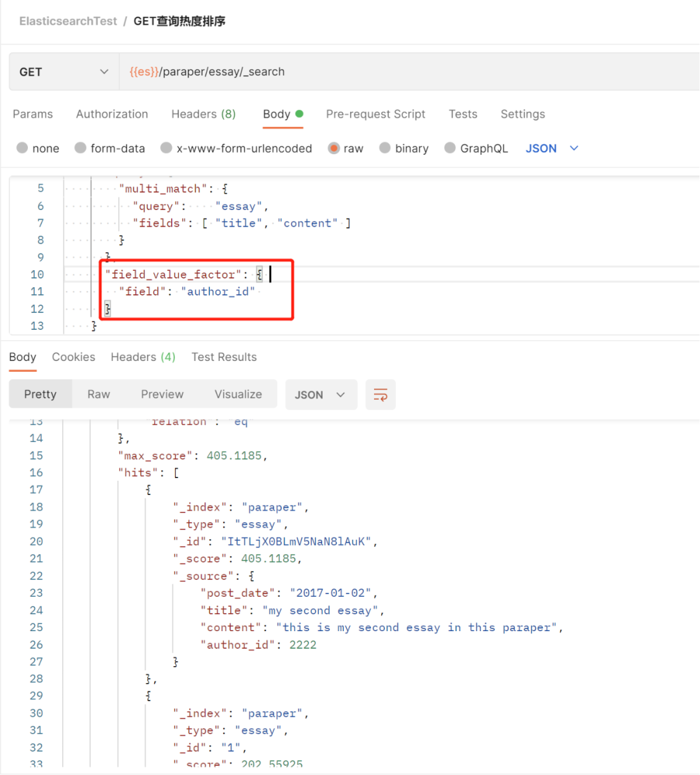700x775 pixels.
Task: Click the post_date value 2017-01-02
Action: pyautogui.click(x=330, y=593)
